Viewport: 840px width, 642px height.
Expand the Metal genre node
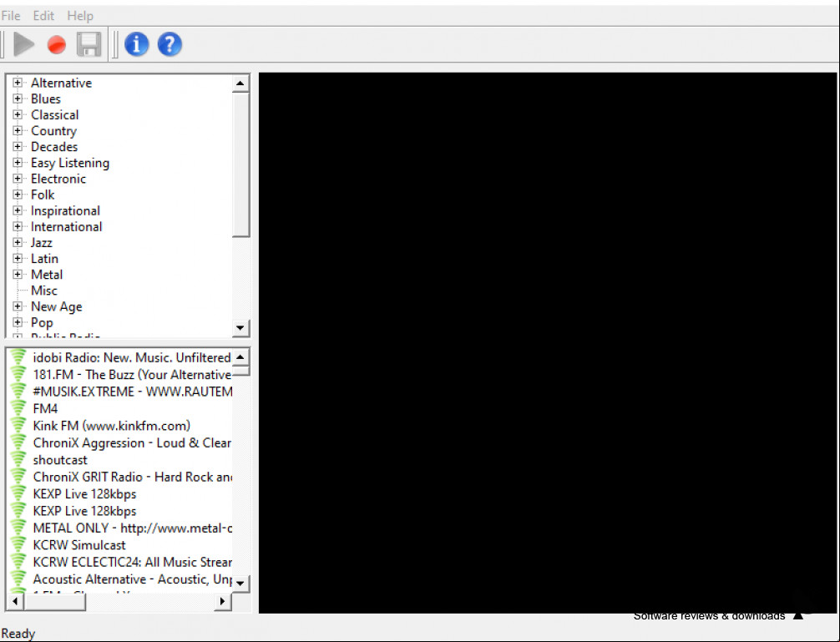click(18, 274)
